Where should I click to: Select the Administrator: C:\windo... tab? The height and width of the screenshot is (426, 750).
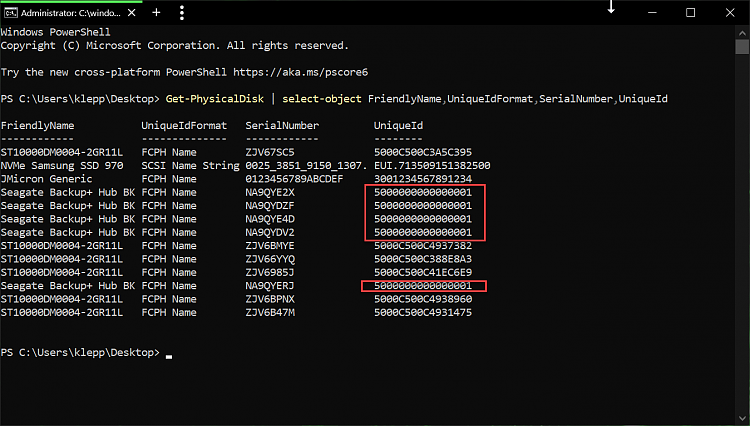(x=70, y=13)
